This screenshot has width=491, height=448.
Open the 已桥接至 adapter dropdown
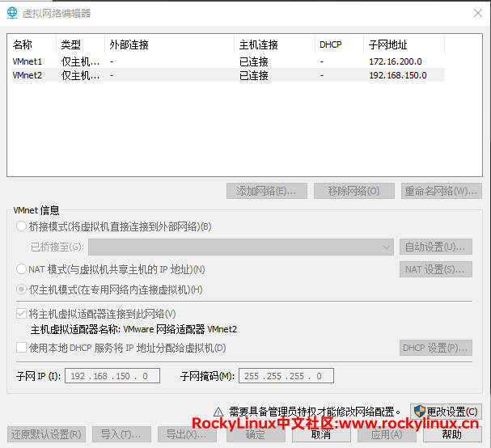(x=240, y=247)
